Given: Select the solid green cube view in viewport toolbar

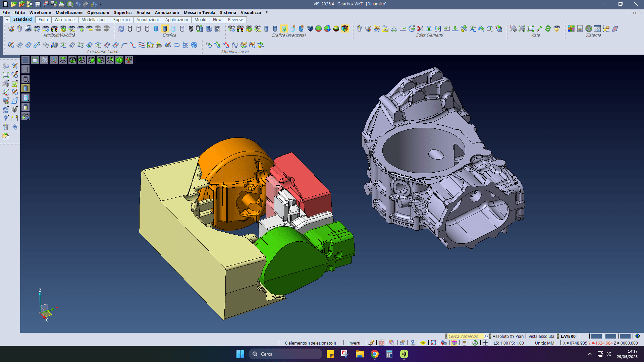Looking at the screenshot, I should tap(119, 60).
